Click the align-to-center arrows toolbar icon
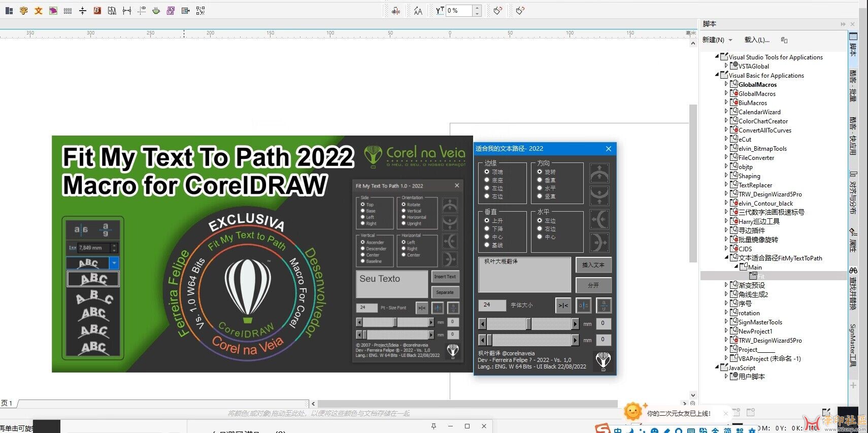 click(x=82, y=11)
